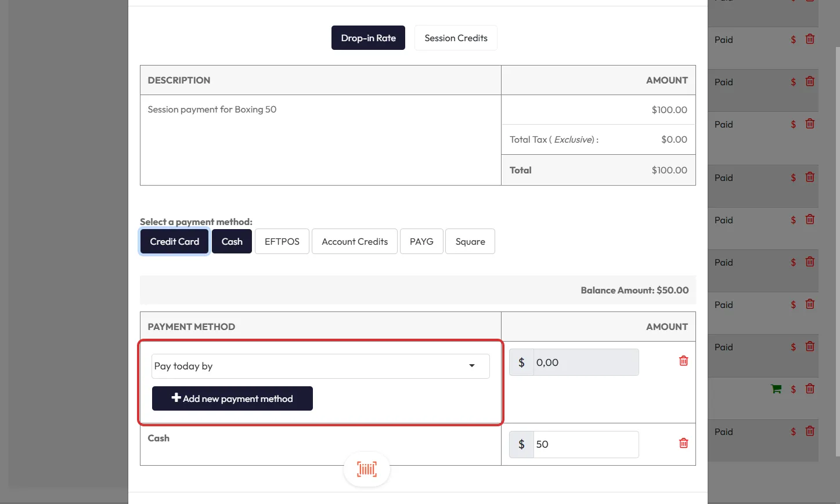Click the dollar icon in the bottom-most Paid row

pos(793,432)
